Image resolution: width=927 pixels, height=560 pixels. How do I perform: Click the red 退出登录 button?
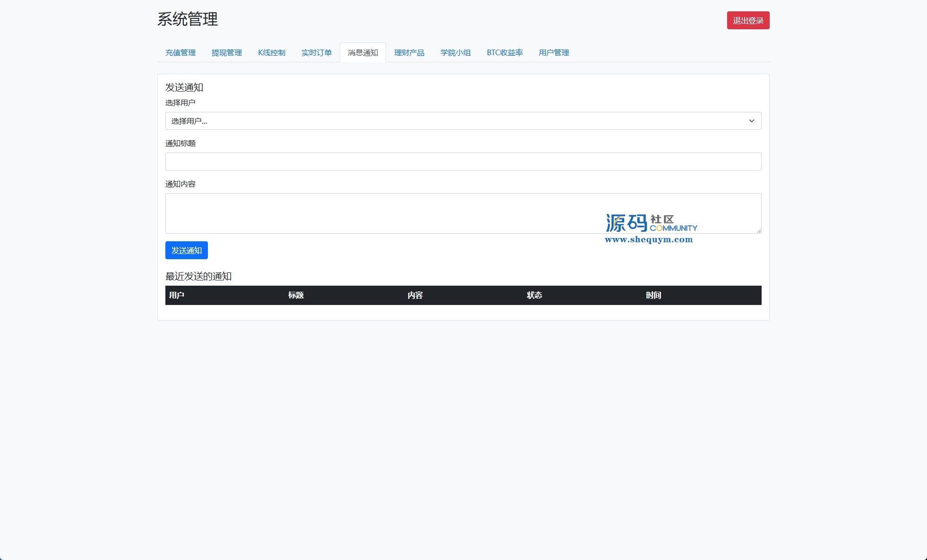(748, 20)
